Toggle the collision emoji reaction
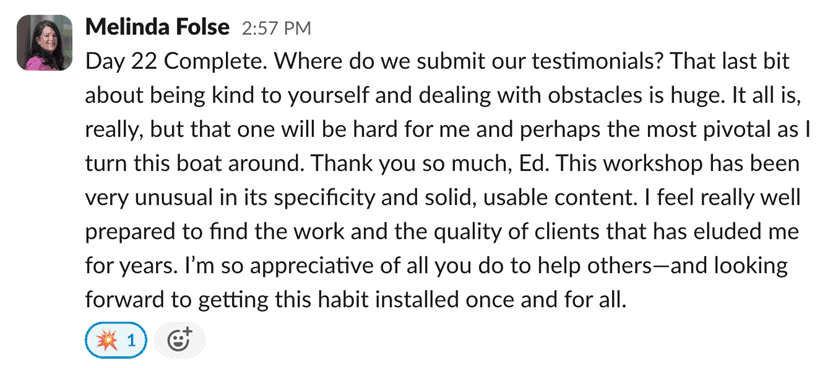This screenshot has width=838, height=368. (x=115, y=340)
